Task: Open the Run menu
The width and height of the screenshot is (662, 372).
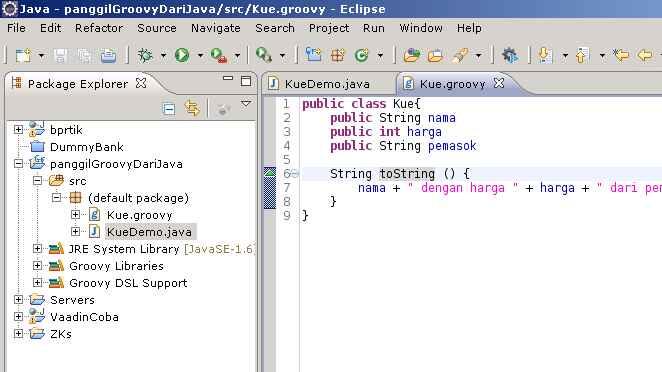Action: point(374,28)
